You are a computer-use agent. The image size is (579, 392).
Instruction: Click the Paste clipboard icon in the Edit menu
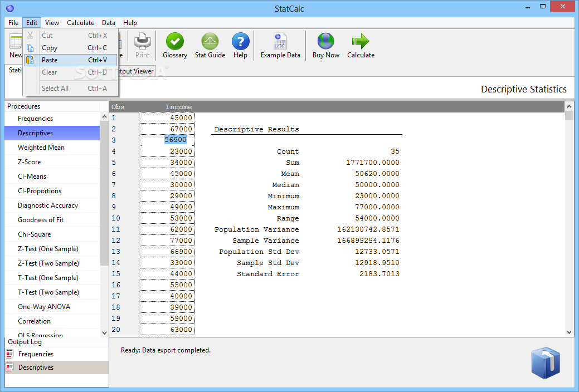click(x=30, y=60)
